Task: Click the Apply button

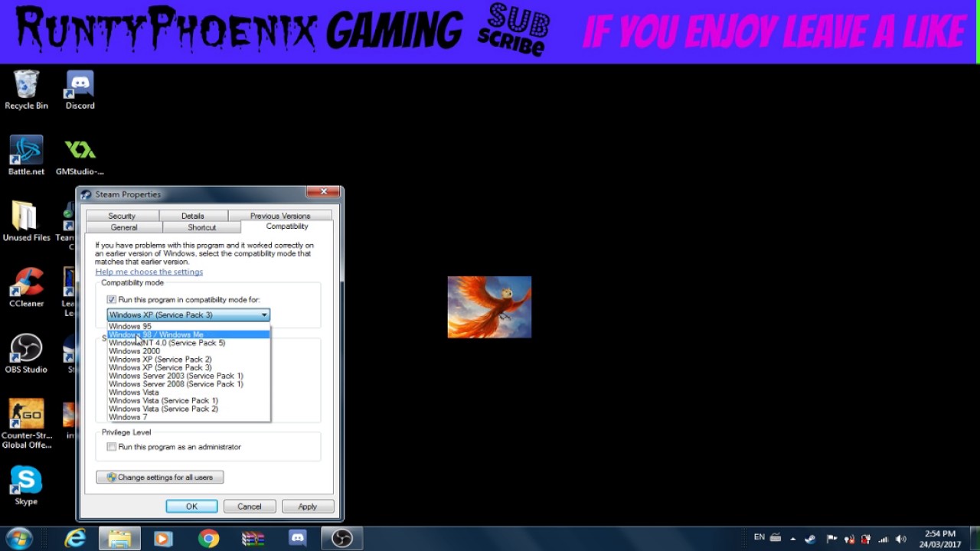Action: [307, 506]
